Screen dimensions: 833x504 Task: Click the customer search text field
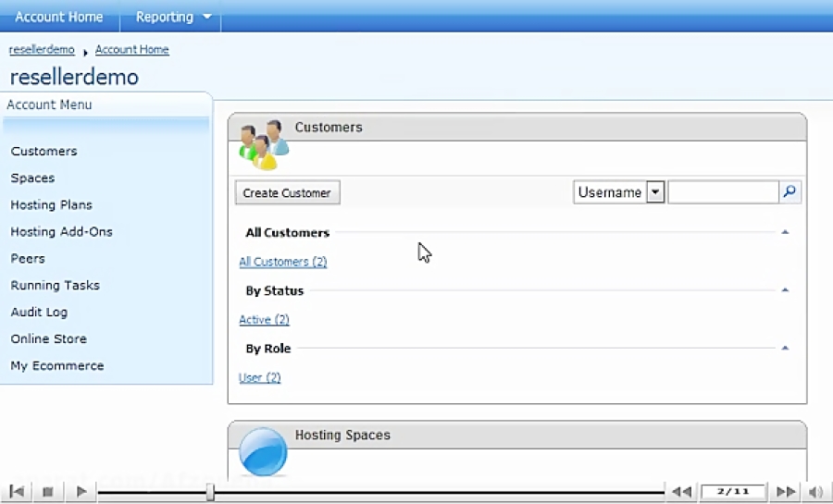pos(722,192)
